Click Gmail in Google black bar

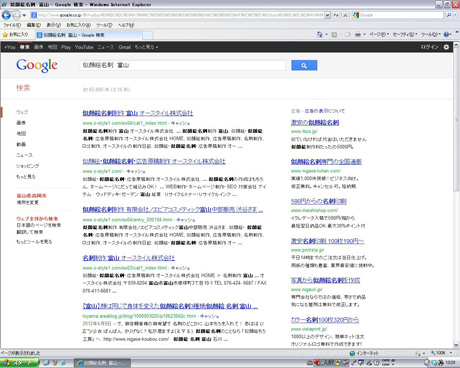click(124, 47)
